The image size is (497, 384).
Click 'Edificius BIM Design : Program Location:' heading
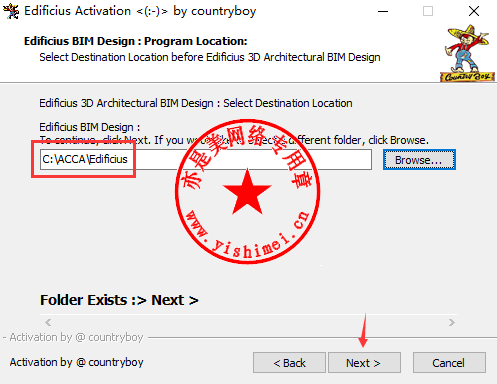tap(136, 41)
